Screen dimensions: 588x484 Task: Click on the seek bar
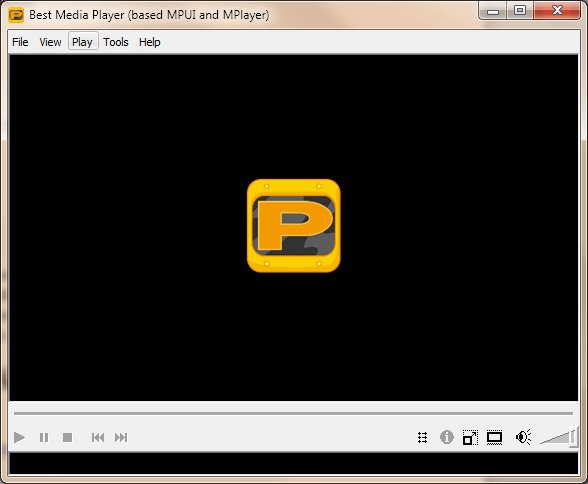click(293, 414)
